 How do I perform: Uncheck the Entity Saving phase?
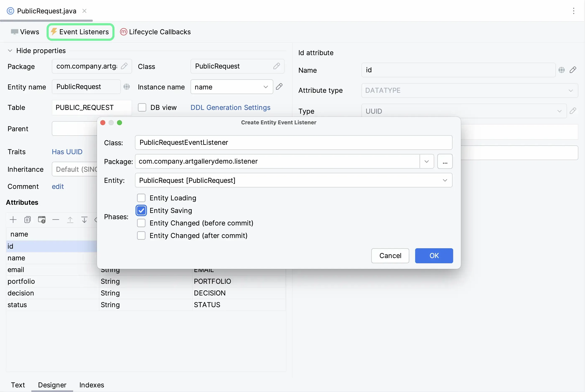141,210
